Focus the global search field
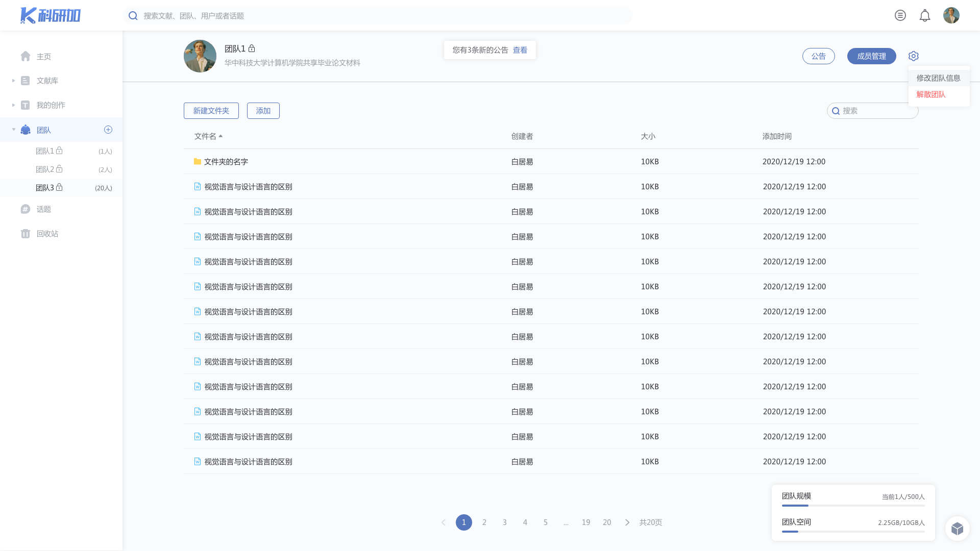The height and width of the screenshot is (551, 980). click(x=378, y=16)
